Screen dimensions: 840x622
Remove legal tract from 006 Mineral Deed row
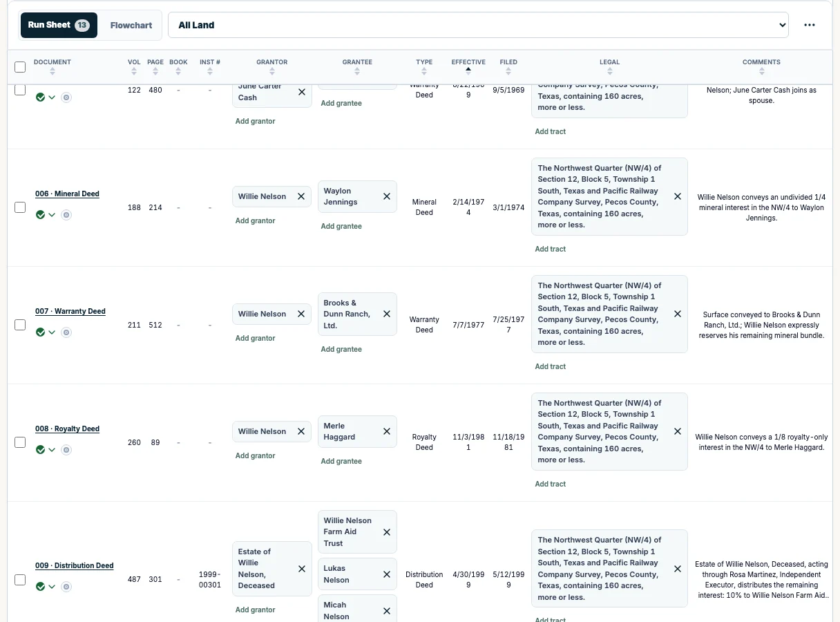coord(678,196)
